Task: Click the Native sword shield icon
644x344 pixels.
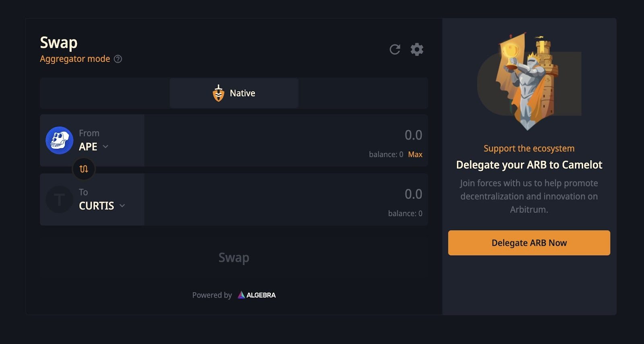Action: click(x=219, y=93)
